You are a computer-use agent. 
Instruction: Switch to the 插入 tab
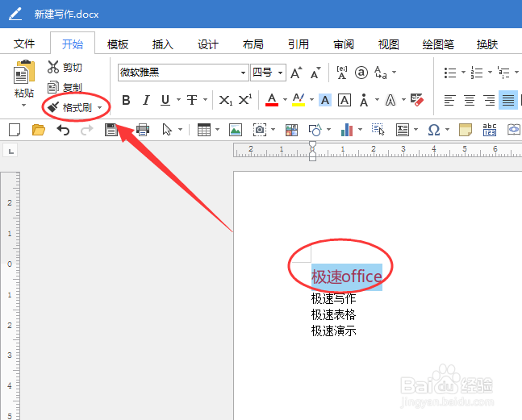click(x=163, y=44)
